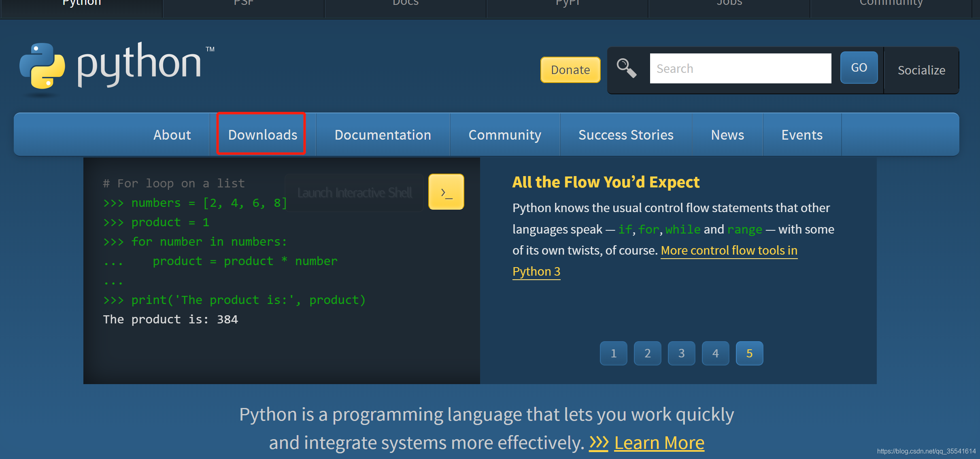Click the yellow Donate button
Image resolution: width=980 pixels, height=459 pixels.
(570, 70)
